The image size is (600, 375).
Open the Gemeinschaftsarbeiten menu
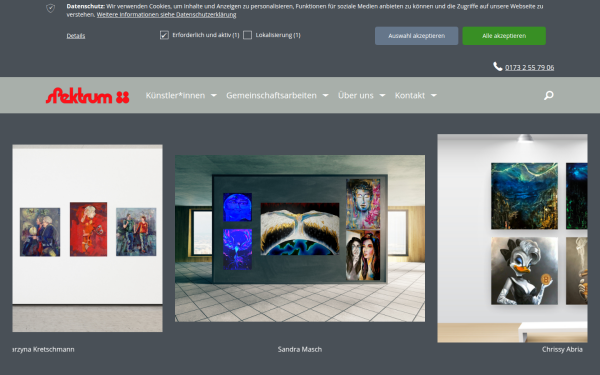(x=271, y=95)
